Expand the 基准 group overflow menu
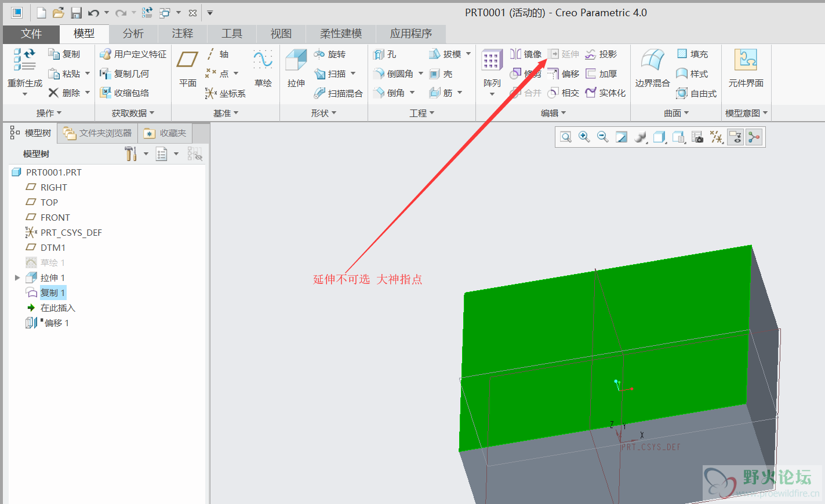 (226, 114)
